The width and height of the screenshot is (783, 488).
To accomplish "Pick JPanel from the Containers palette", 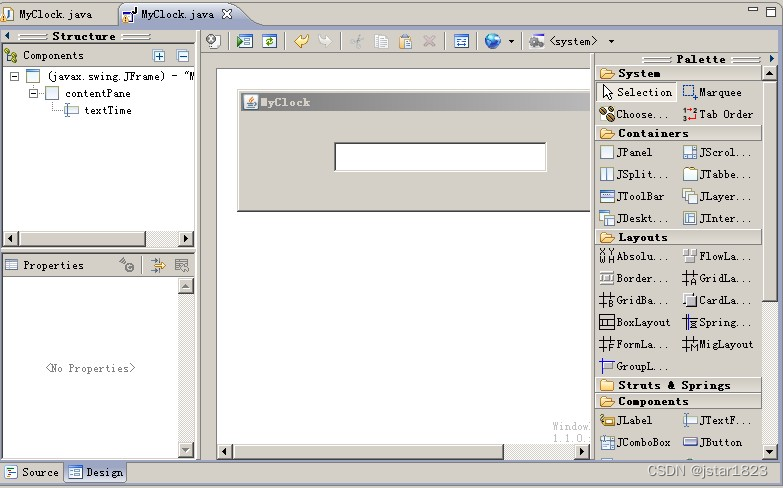I will [626, 152].
